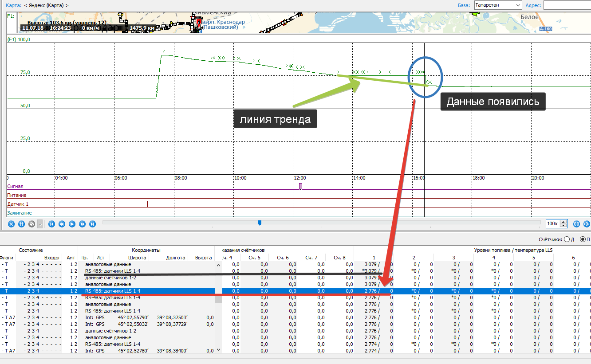
Task: Toggle the grid icon in playback toolbar
Action: [x=21, y=224]
